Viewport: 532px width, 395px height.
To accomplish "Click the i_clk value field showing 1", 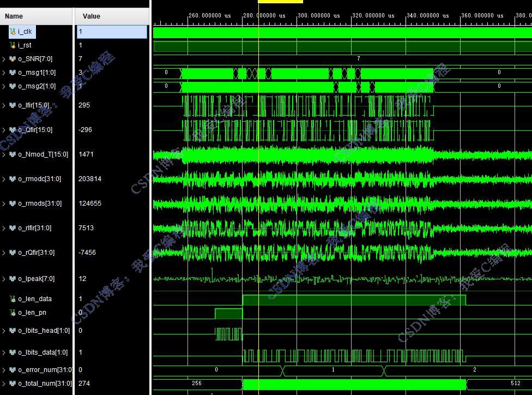I will click(112, 32).
